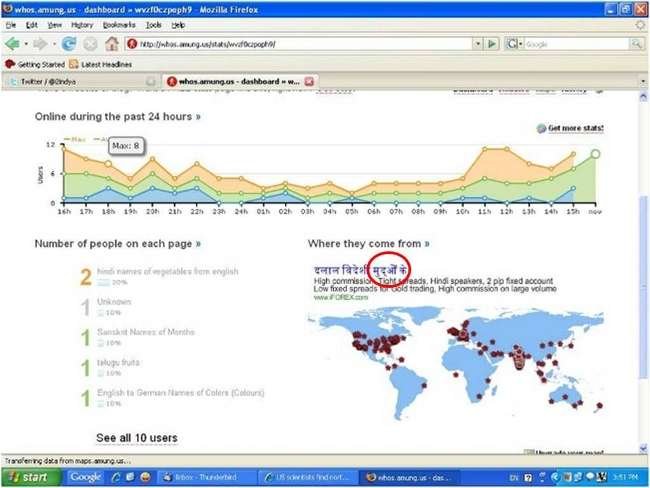This screenshot has width=650, height=488.
Task: Click the See all 10 users link
Action: point(137,438)
